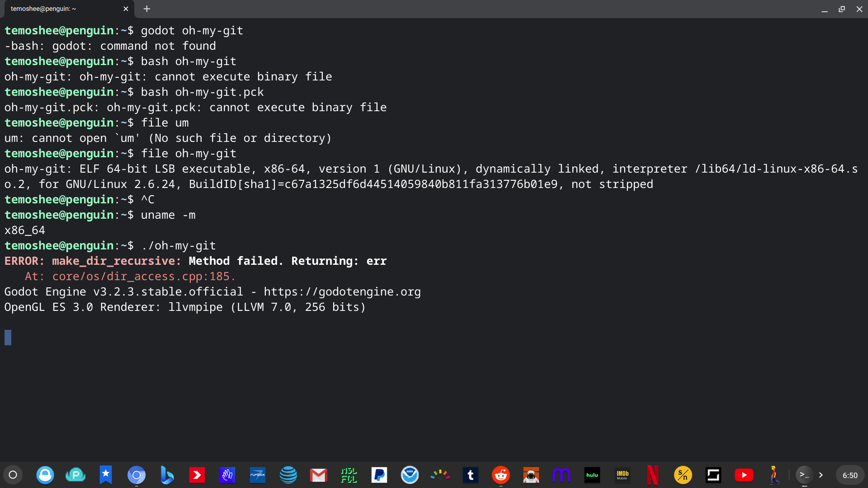Image resolution: width=868 pixels, height=488 pixels.
Task: Open the purple m app icon
Action: point(561,475)
